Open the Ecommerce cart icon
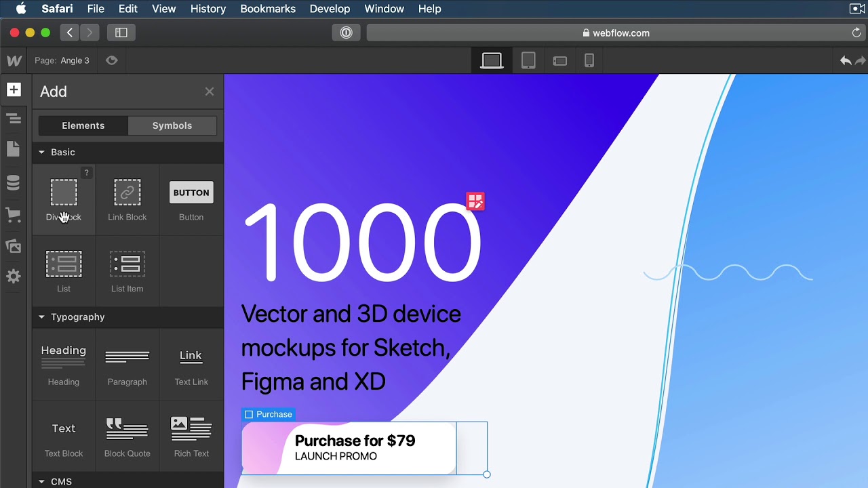 coord(14,216)
